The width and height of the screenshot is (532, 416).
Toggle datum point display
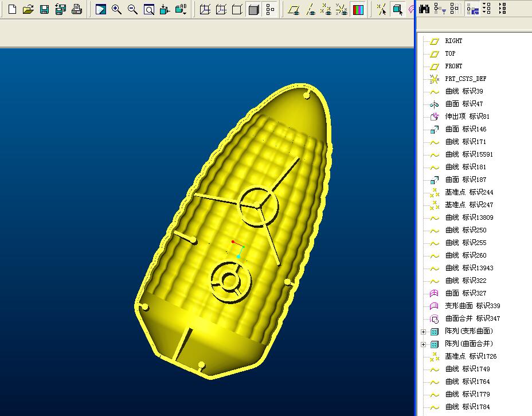[326, 9]
